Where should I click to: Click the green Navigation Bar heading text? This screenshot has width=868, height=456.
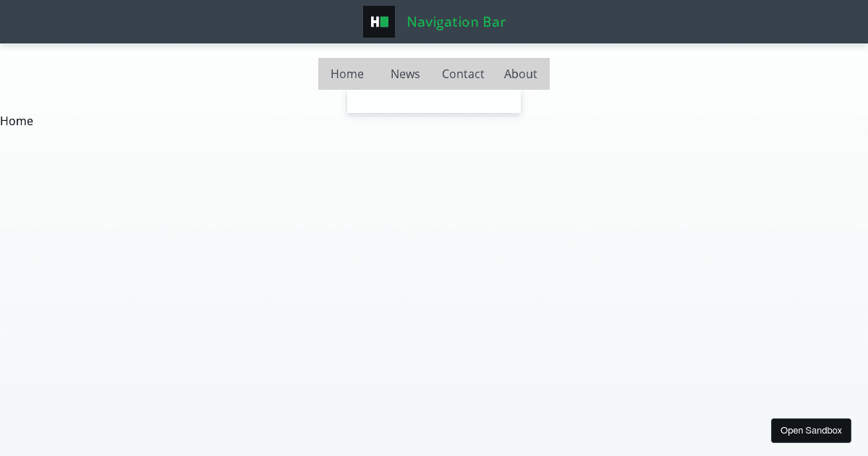coord(456,22)
